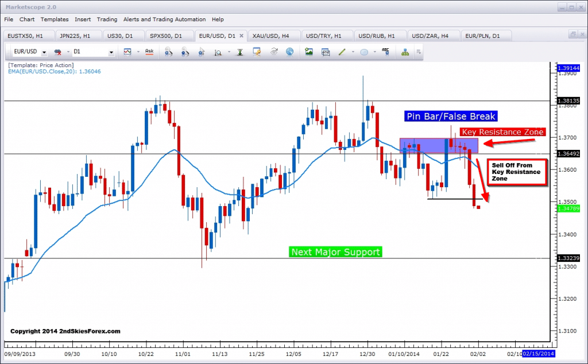The image size is (588, 364).
Task: Select the ellipse shape tool
Action: tap(363, 52)
